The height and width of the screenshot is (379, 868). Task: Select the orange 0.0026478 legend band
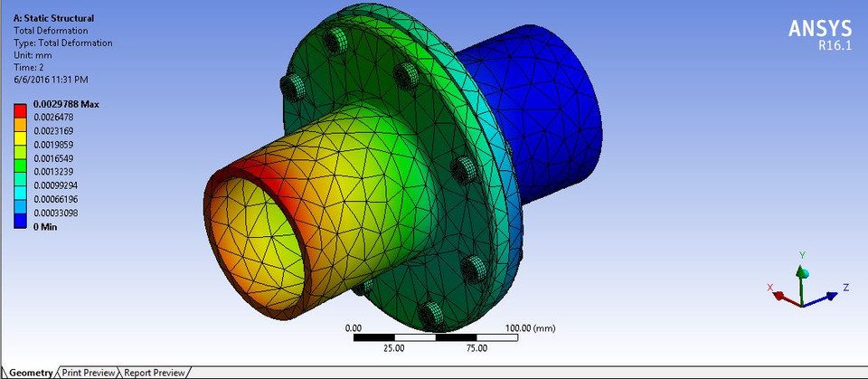pyautogui.click(x=21, y=124)
